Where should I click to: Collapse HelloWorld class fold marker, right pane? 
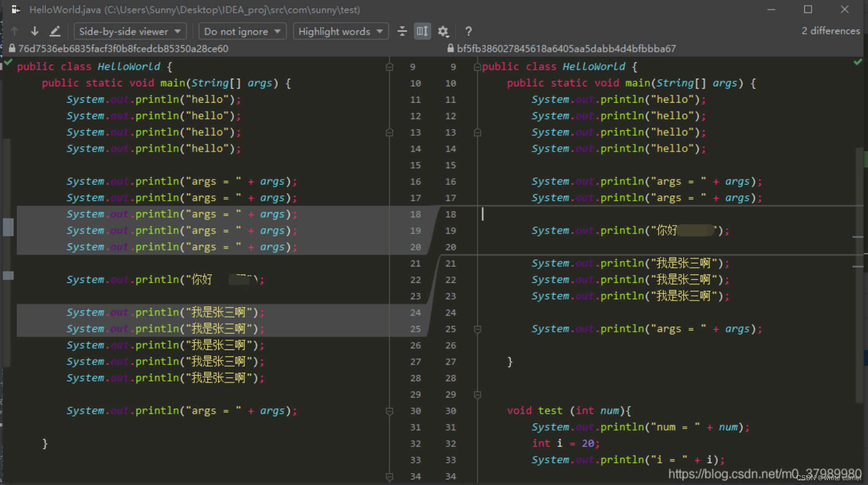[477, 67]
